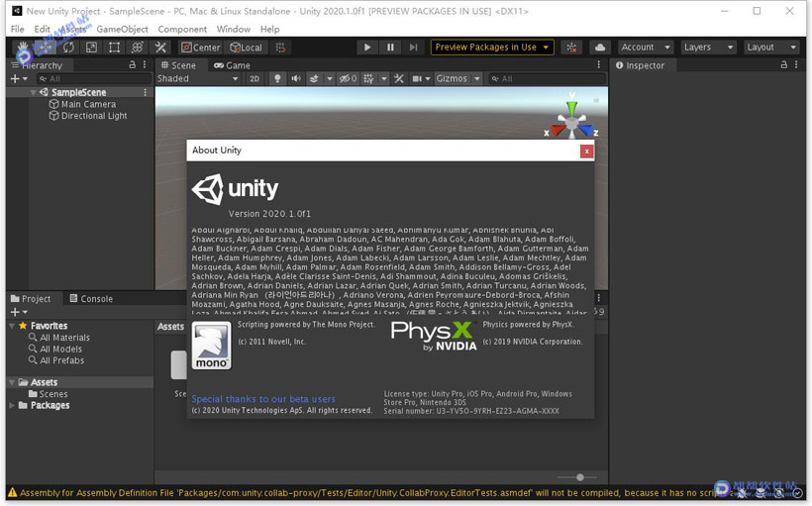Toggle pivot mode Center button
Image resolution: width=812 pixels, height=506 pixels.
click(x=201, y=48)
